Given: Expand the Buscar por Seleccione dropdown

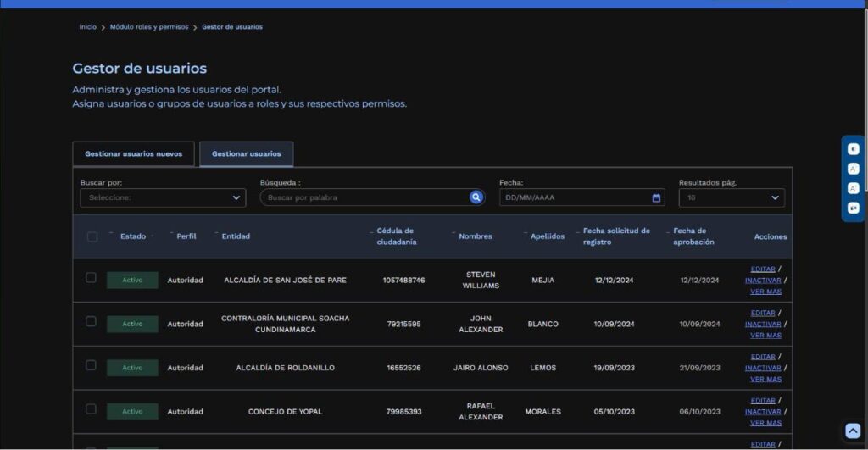Looking at the screenshot, I should pos(163,197).
